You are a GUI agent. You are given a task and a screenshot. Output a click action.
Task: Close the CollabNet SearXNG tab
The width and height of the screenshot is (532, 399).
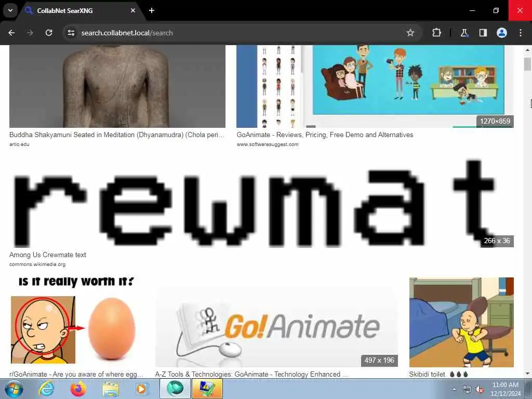click(x=133, y=10)
